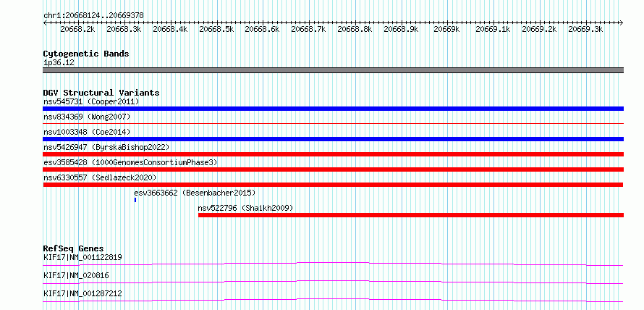Click the red nsv6330557 variant bar
Viewport: 644px width, 310px height.
[333, 185]
